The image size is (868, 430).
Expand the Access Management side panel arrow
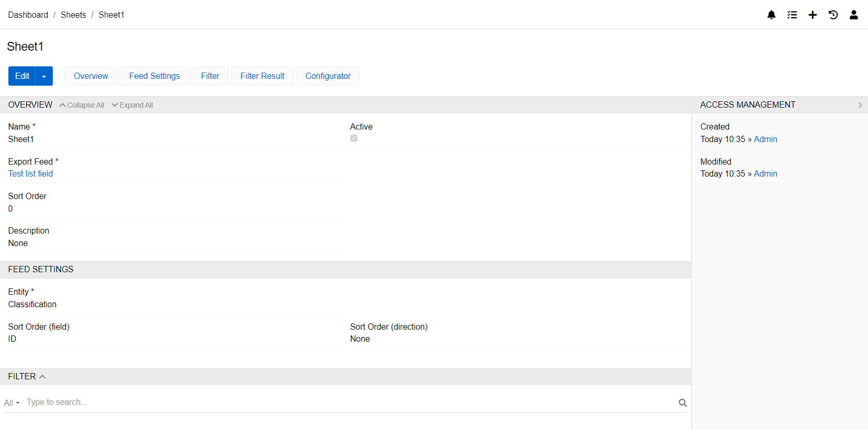coord(860,105)
